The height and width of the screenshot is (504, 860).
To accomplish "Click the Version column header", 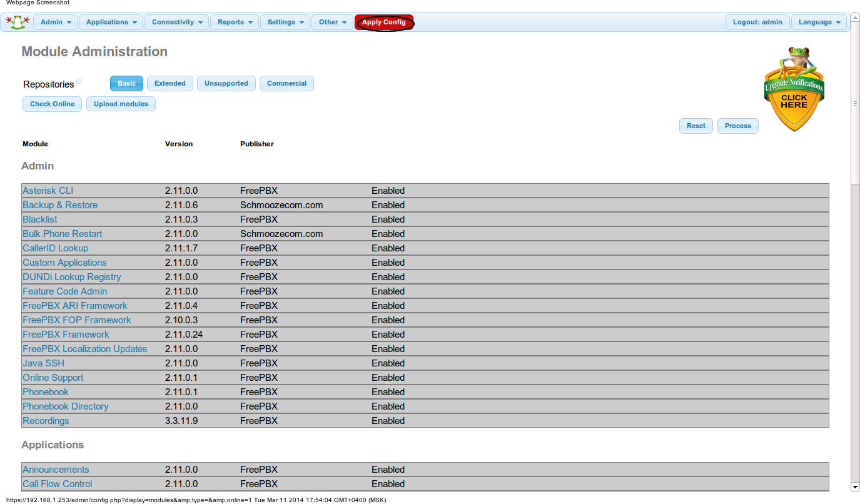I will [179, 144].
